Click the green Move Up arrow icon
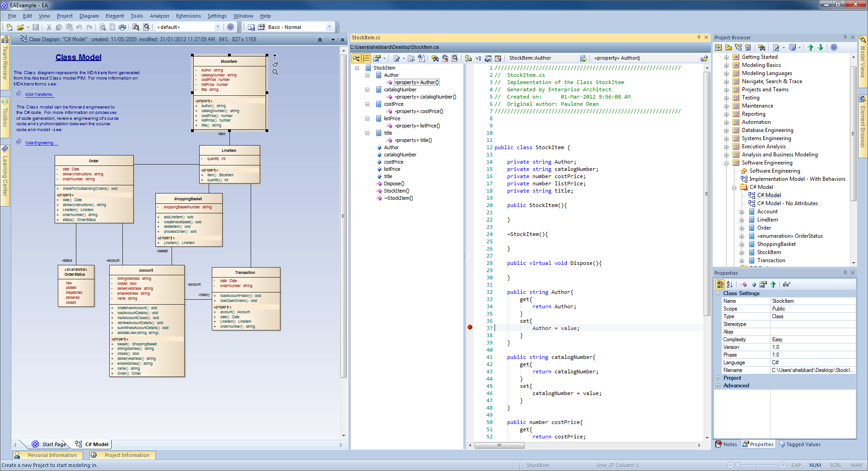 (810, 47)
